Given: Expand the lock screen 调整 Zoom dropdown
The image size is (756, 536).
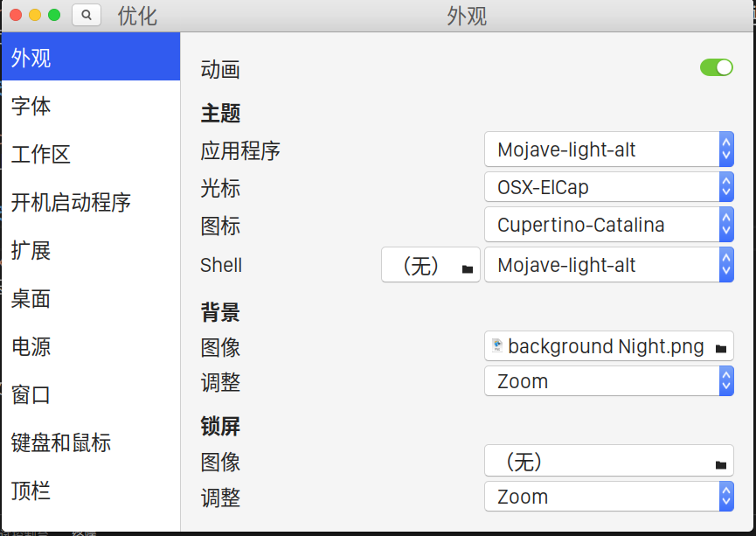Looking at the screenshot, I should (609, 497).
